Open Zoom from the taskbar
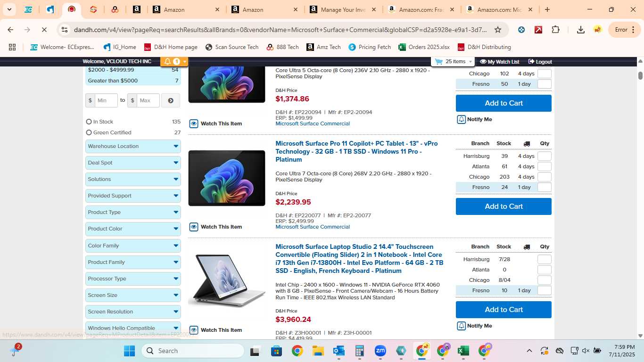Screen dimensions: 644x362 point(380,351)
